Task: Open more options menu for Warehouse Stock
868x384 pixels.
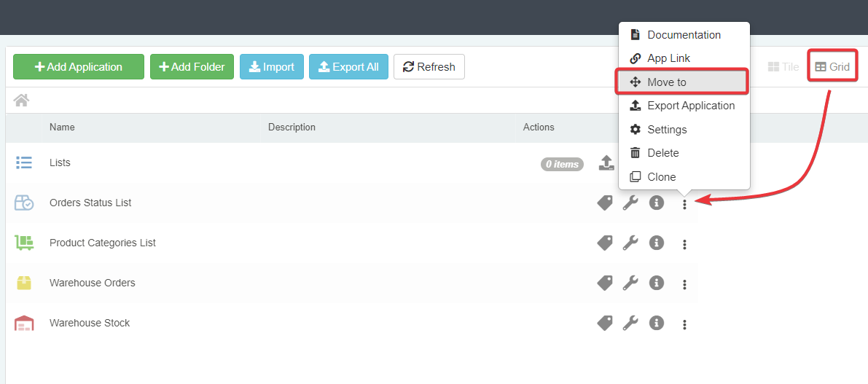Action: 684,324
